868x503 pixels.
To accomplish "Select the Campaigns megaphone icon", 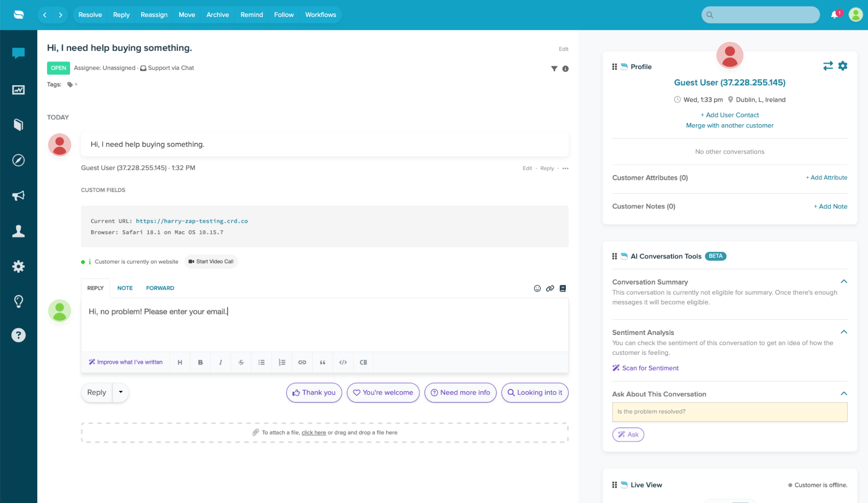I will point(18,195).
